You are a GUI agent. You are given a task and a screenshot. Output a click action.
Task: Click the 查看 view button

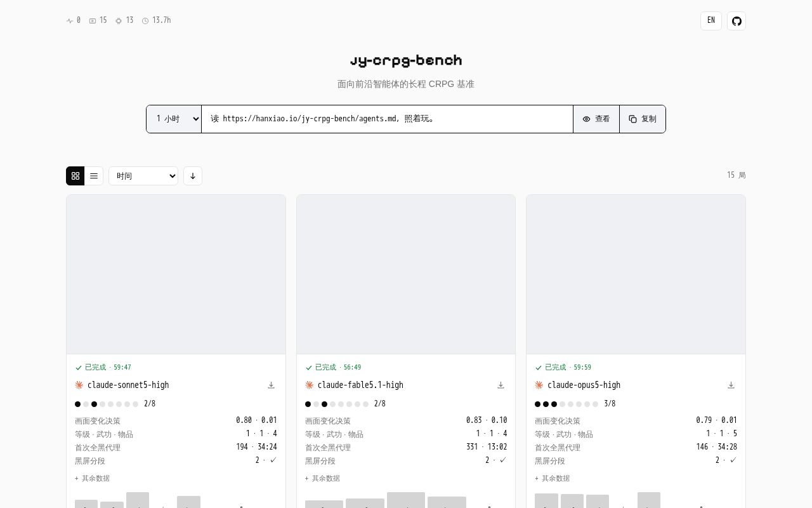(596, 119)
